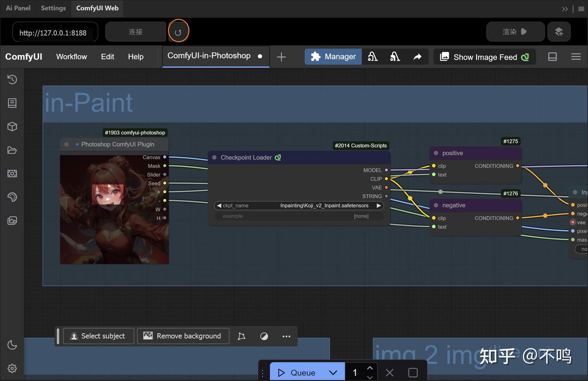Open the Workflow menu
The height and width of the screenshot is (381, 588).
click(71, 57)
